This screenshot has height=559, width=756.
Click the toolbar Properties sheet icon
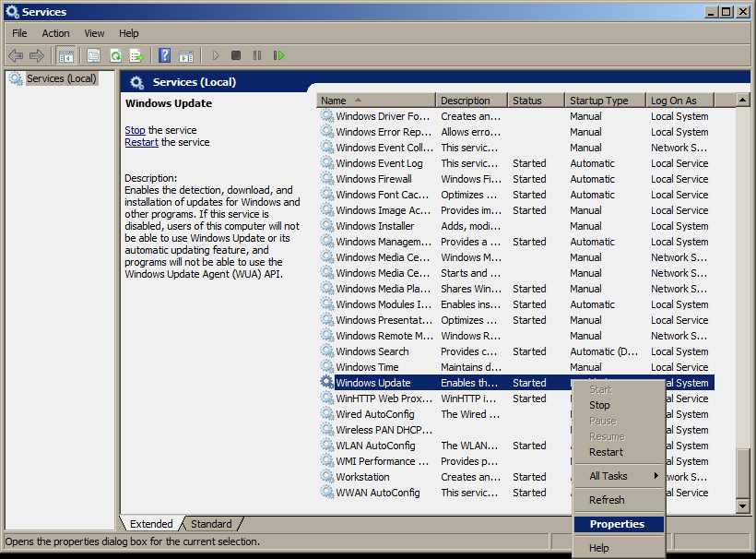click(x=93, y=55)
